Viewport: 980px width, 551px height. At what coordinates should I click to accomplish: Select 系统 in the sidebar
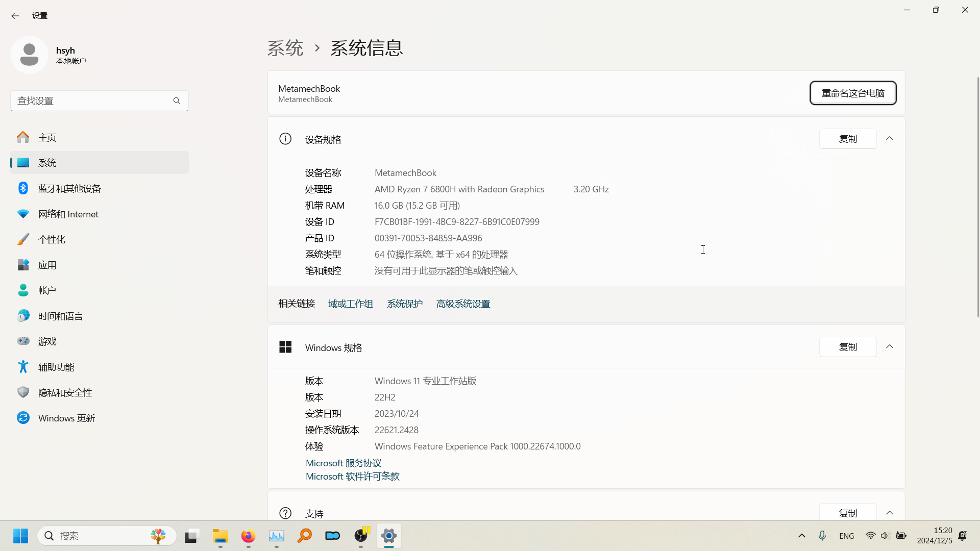(100, 163)
